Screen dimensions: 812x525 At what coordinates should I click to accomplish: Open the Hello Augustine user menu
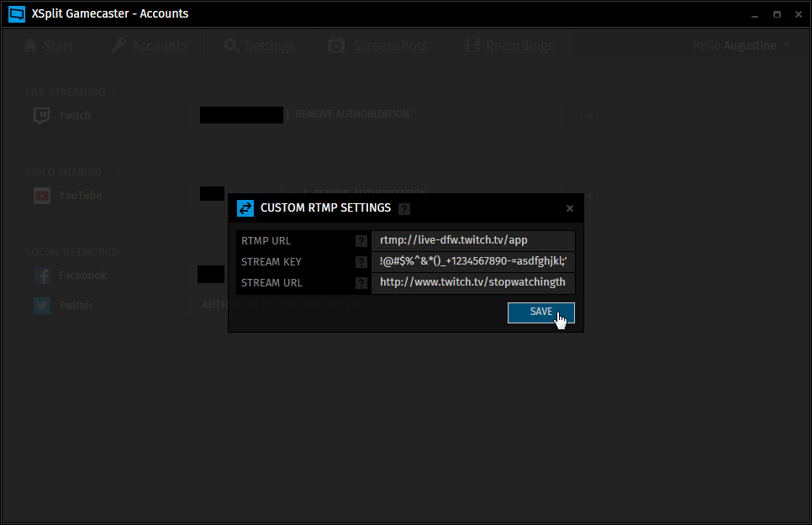click(x=741, y=45)
